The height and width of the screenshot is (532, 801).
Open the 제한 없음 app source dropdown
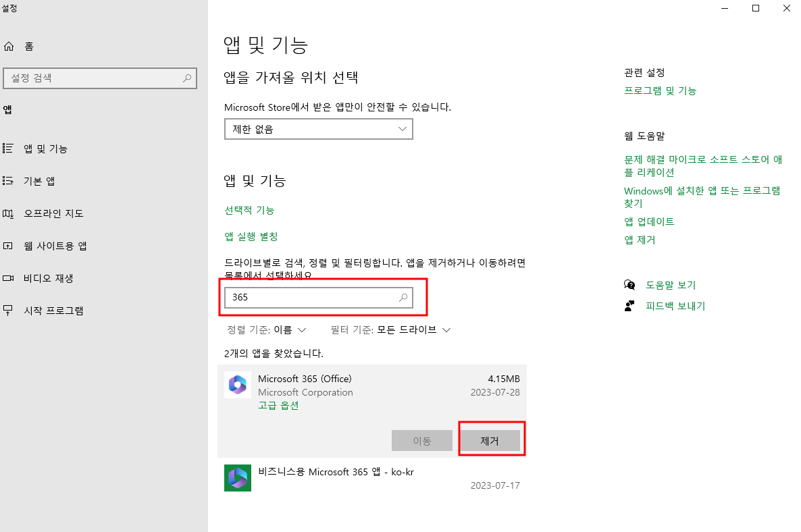(318, 129)
